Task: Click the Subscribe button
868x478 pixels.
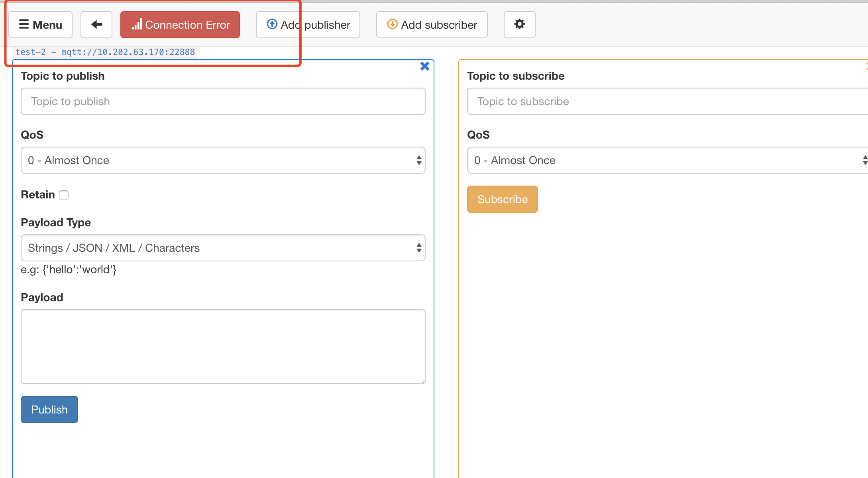Action: pos(502,199)
